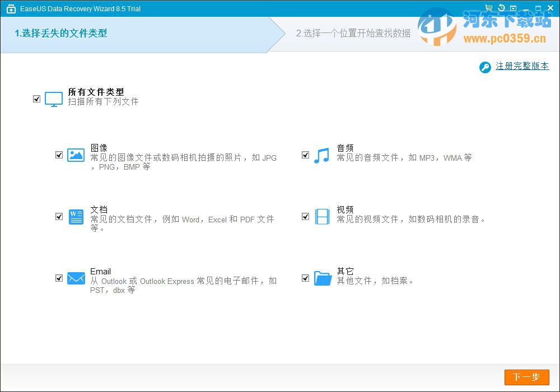This screenshot has height=392, width=560.
Task: Click the 音频 (Audio) music note icon
Action: (x=322, y=155)
